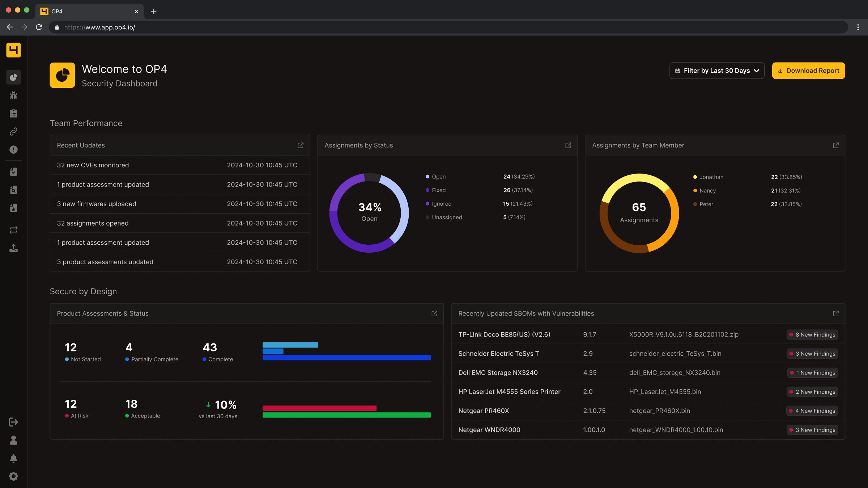Expand the Recent Updates panel
Screen dimensions: 868x488
point(300,145)
